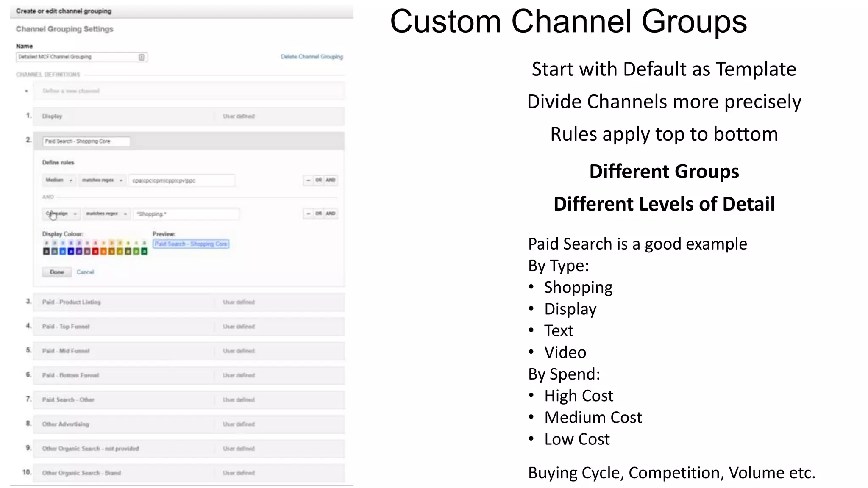The image size is (868, 488).
Task: Remove the Medium rule with minus button
Action: coord(308,180)
